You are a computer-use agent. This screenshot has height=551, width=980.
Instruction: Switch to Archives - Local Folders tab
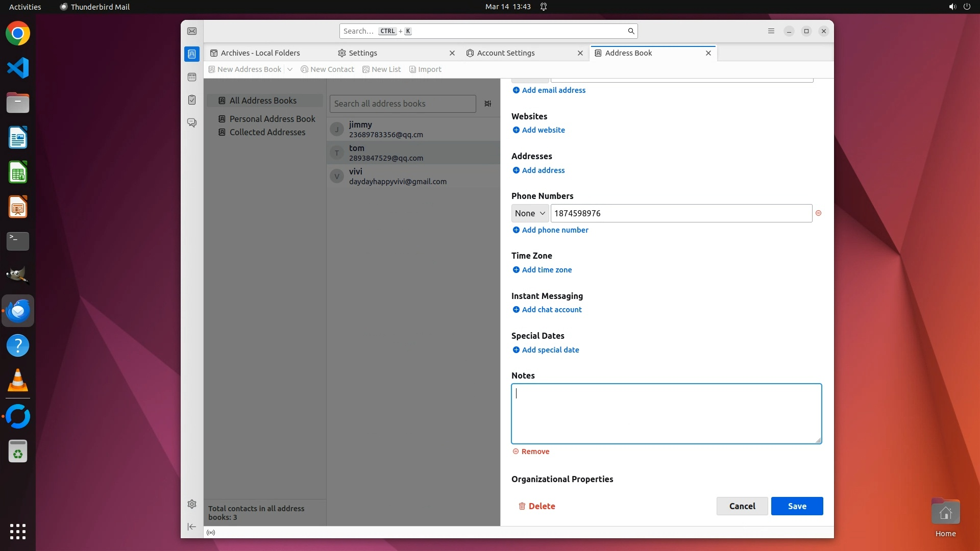click(260, 53)
